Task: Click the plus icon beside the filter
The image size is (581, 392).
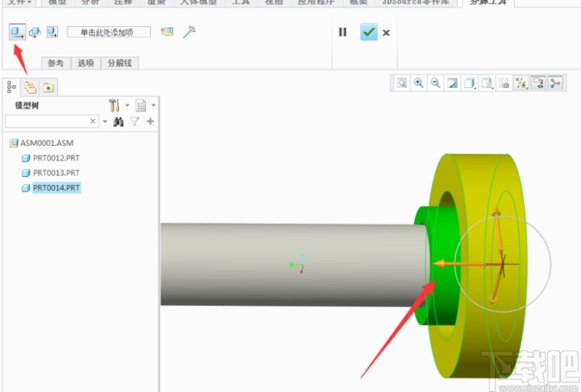Action: [150, 121]
